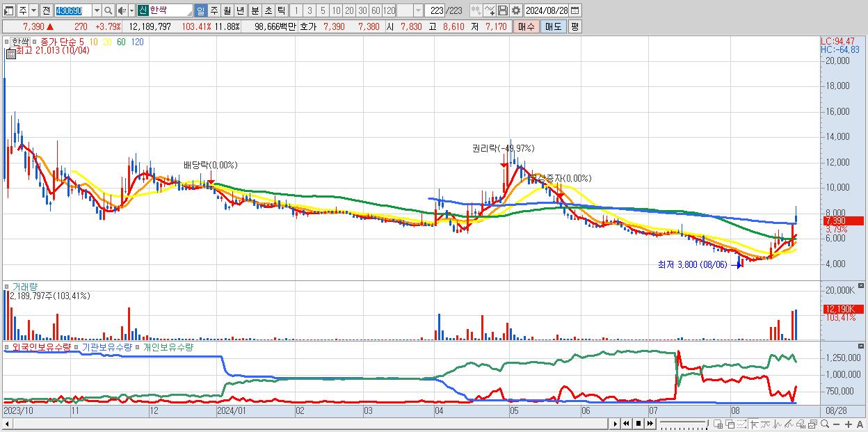
Task: Toggle the left panel layout icon
Action: (x=8, y=10)
